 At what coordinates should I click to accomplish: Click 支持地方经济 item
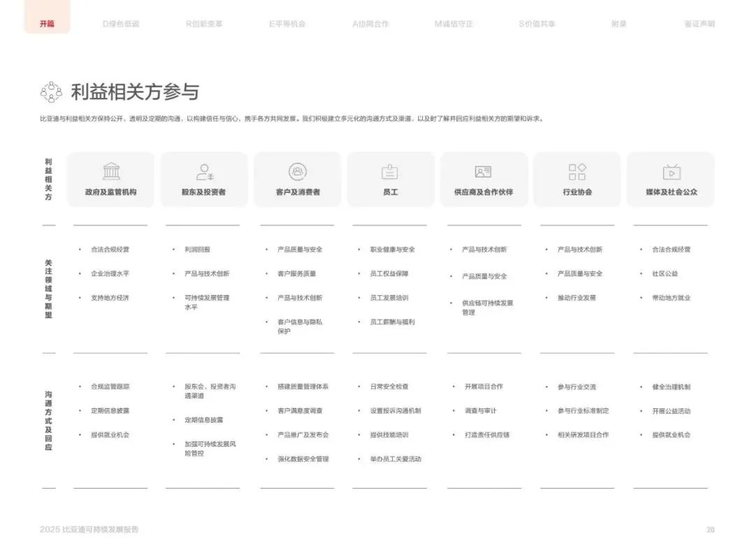tap(110, 298)
